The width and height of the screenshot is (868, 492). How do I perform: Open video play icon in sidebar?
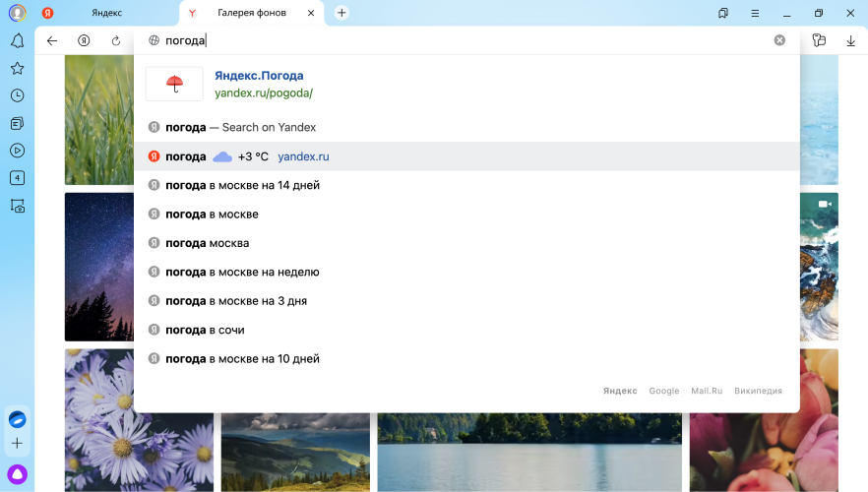pos(17,151)
